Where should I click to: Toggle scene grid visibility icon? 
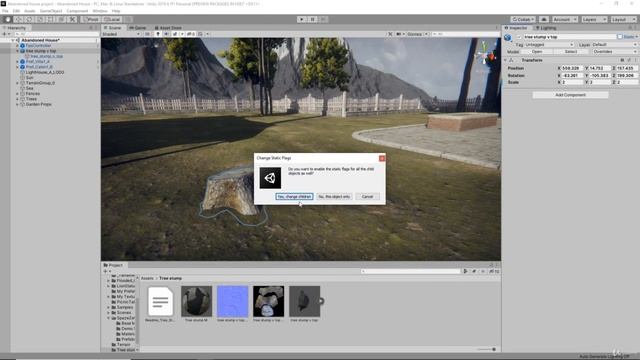200,34
